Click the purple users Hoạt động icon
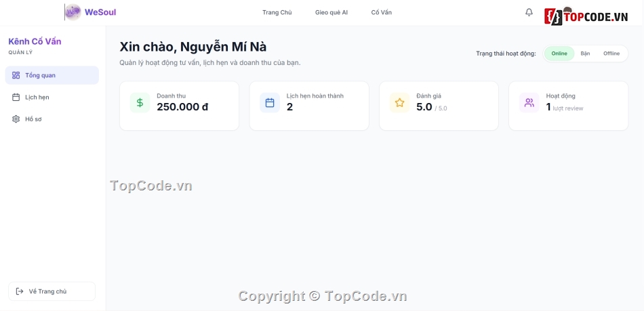The width and height of the screenshot is (644, 311). (x=529, y=102)
